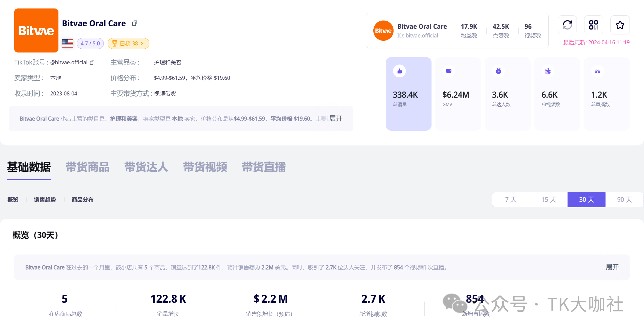The width and height of the screenshot is (644, 330).
Task: Select the 7 天 time range
Action: (x=511, y=200)
